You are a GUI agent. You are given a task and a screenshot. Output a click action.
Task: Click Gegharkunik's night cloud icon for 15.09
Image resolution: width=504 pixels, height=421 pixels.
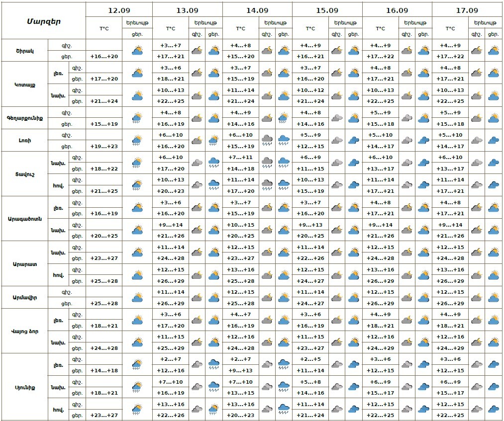coord(337,118)
